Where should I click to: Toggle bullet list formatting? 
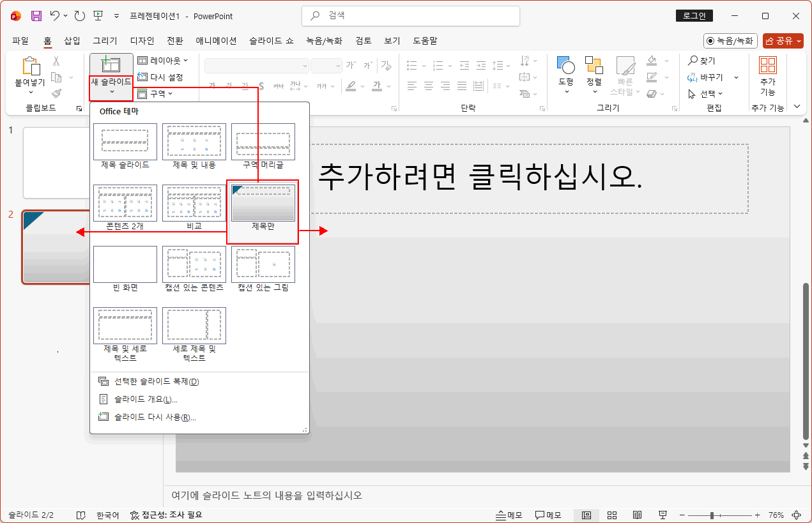(x=411, y=64)
